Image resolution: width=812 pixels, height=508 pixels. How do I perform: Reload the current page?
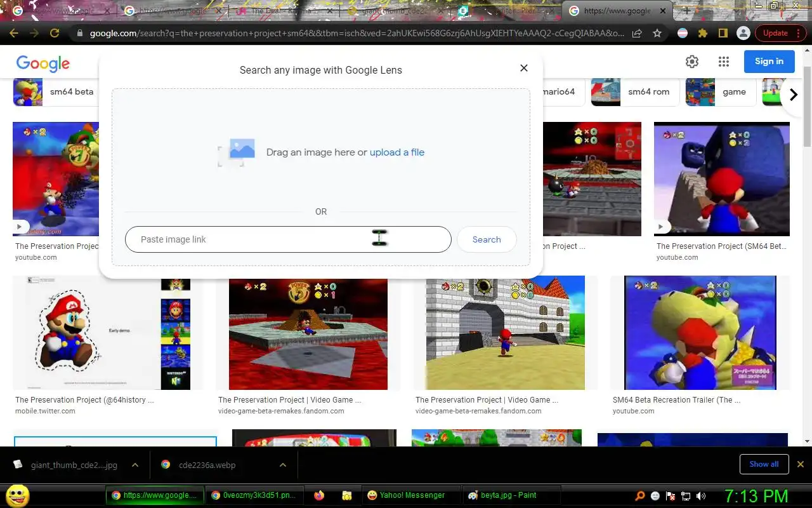[x=55, y=33]
